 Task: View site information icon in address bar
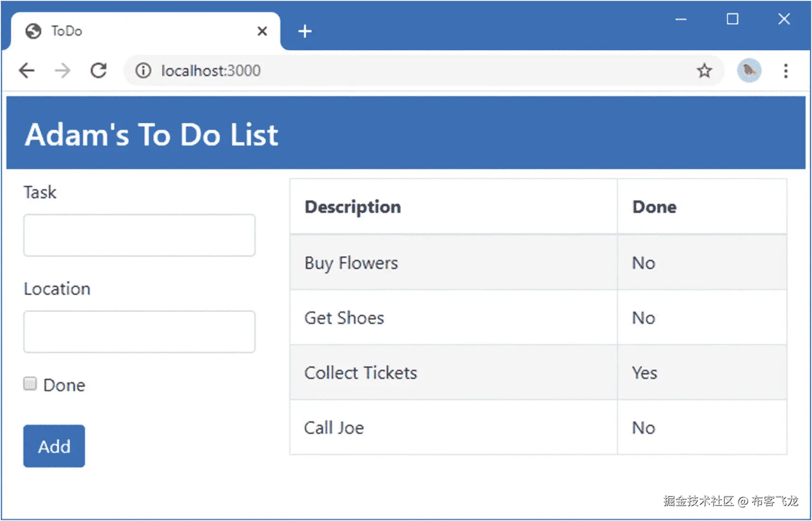[x=143, y=71]
